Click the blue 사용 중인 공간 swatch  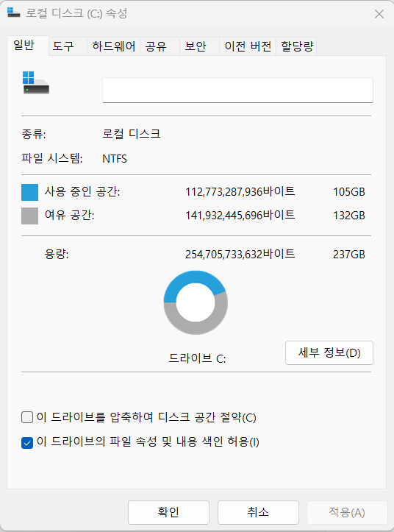(30, 192)
